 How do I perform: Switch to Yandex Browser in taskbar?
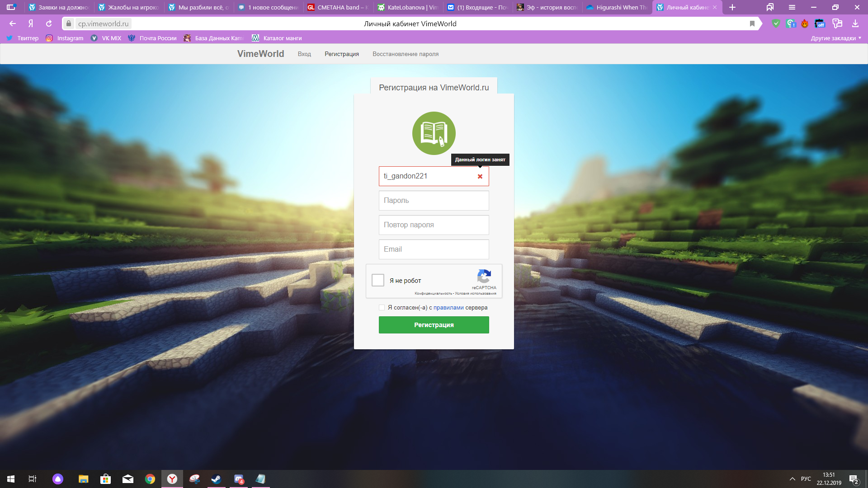(x=172, y=479)
